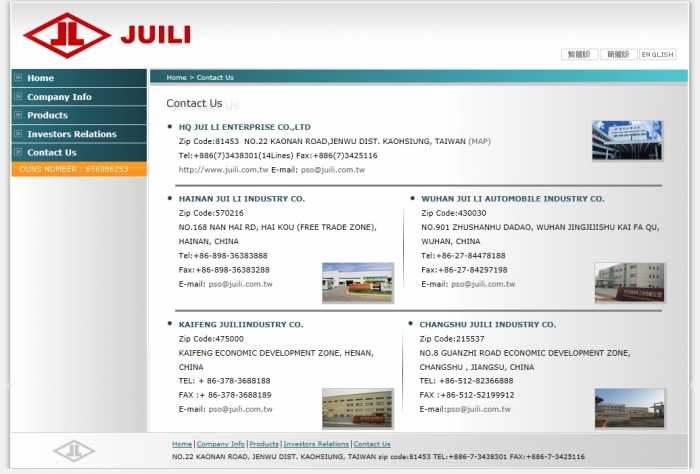Click the WUHAN JUI LI AUTOMOBILE INDUSTRY heading

point(512,199)
